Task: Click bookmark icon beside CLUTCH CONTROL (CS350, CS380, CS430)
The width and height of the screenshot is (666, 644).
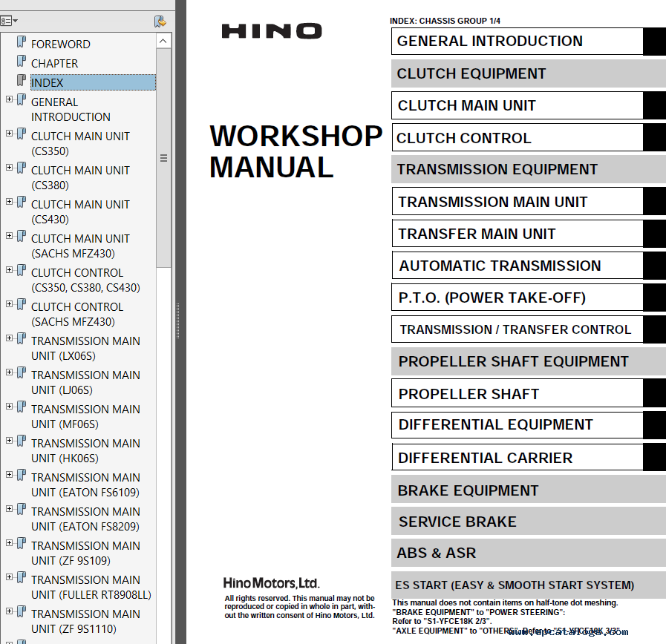Action: point(22,271)
